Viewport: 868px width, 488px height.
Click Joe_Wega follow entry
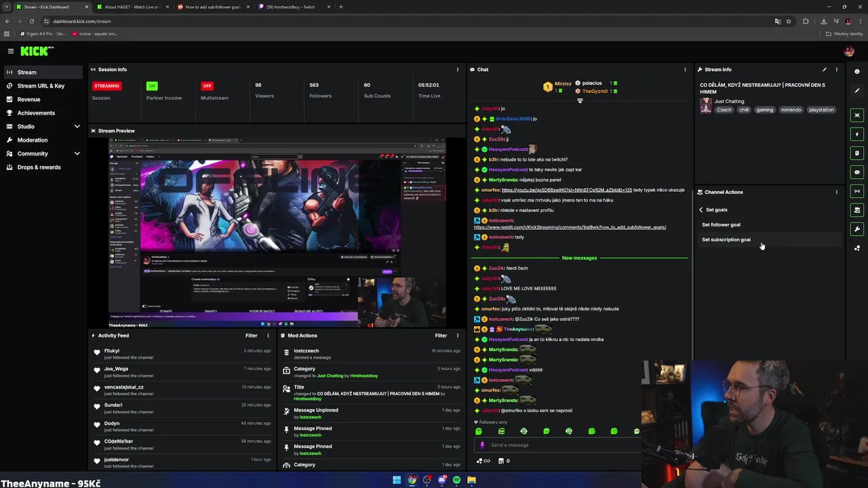183,372
